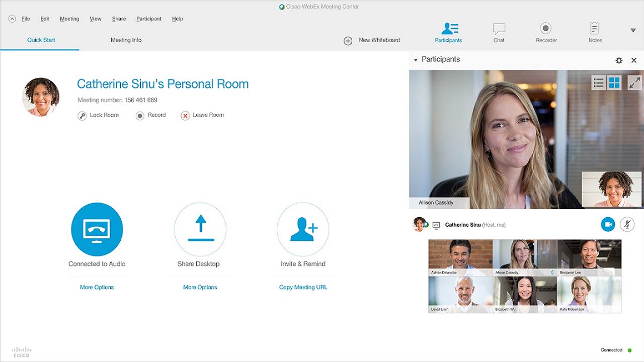Image resolution: width=644 pixels, height=362 pixels.
Task: Open the View menu
Action: [95, 19]
